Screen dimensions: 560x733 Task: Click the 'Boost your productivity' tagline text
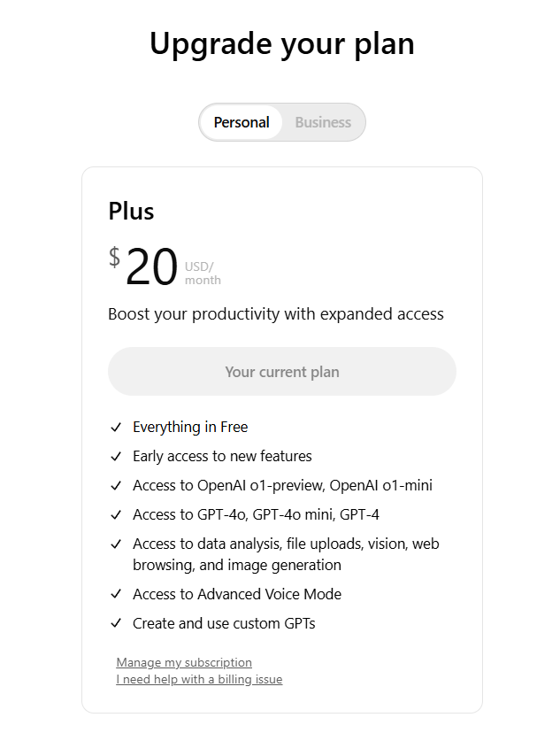tap(276, 314)
